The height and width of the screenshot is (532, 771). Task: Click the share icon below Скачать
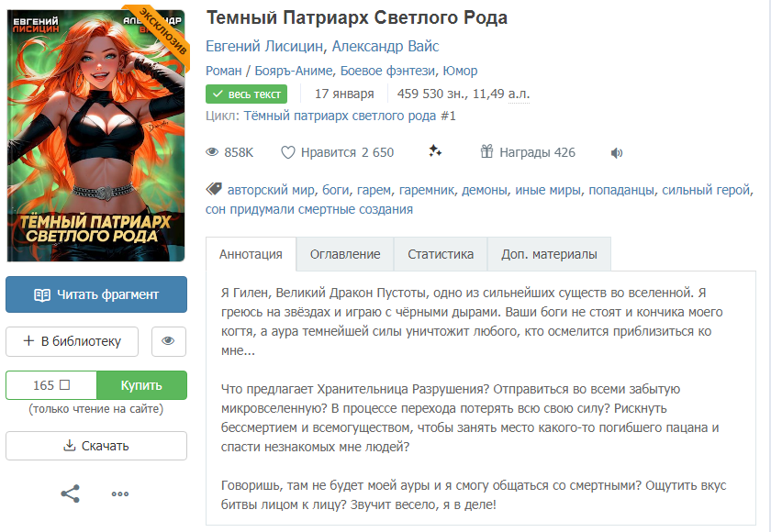(71, 493)
